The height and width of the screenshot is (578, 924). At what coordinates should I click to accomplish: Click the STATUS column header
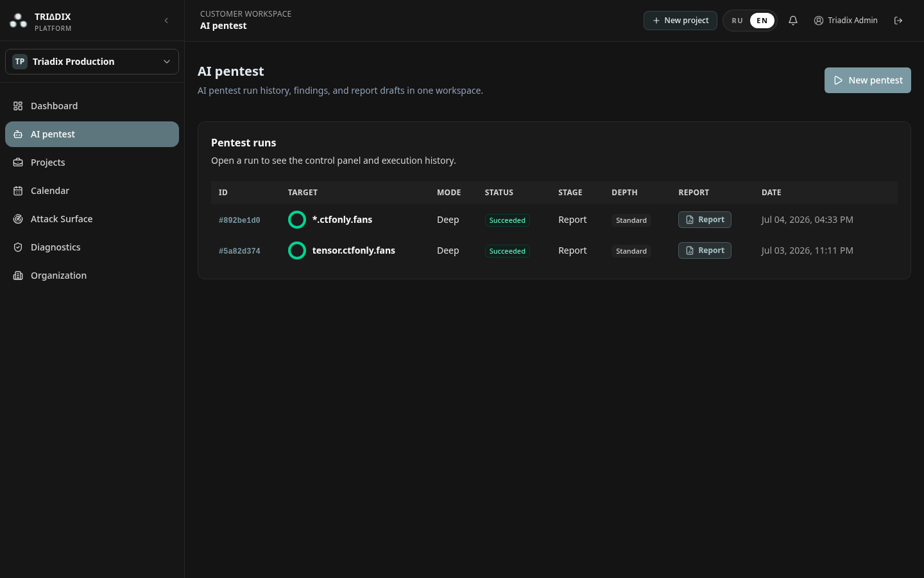[499, 193]
